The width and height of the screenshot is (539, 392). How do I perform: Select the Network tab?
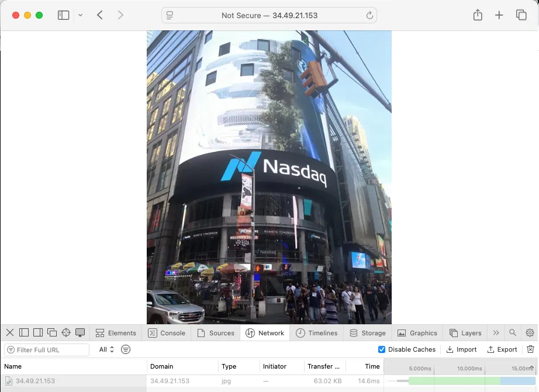coord(265,333)
